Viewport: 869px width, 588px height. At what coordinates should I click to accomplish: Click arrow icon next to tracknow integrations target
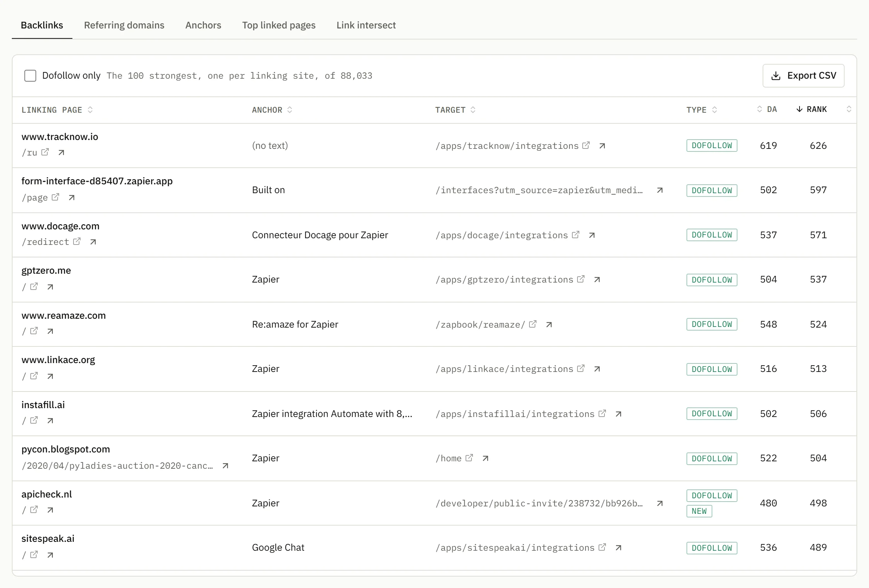tap(602, 146)
